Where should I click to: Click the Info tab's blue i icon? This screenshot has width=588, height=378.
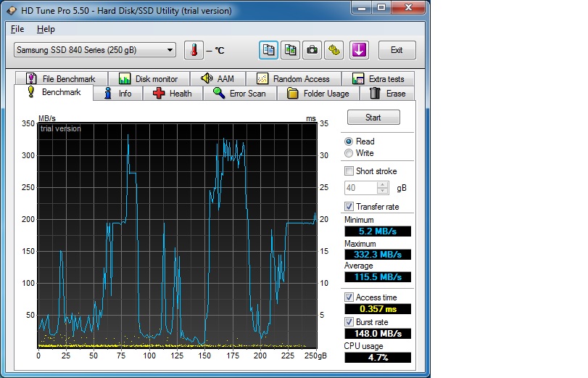tap(108, 93)
